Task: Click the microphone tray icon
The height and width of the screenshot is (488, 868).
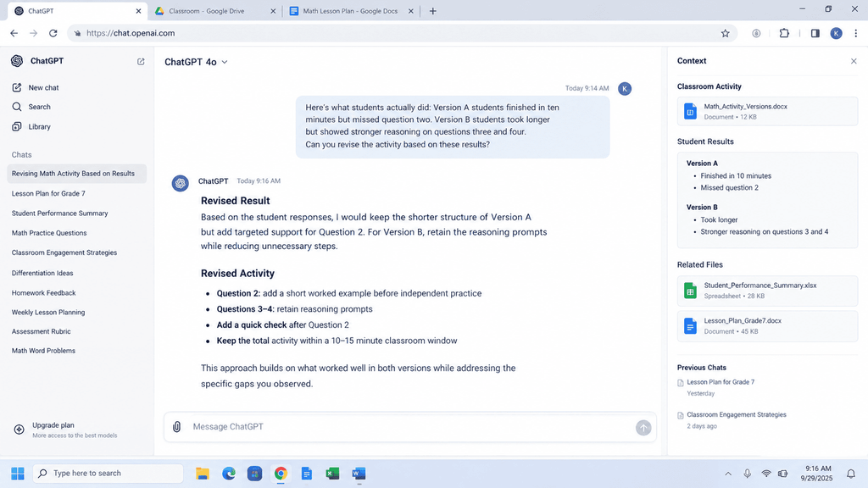Action: click(x=748, y=474)
